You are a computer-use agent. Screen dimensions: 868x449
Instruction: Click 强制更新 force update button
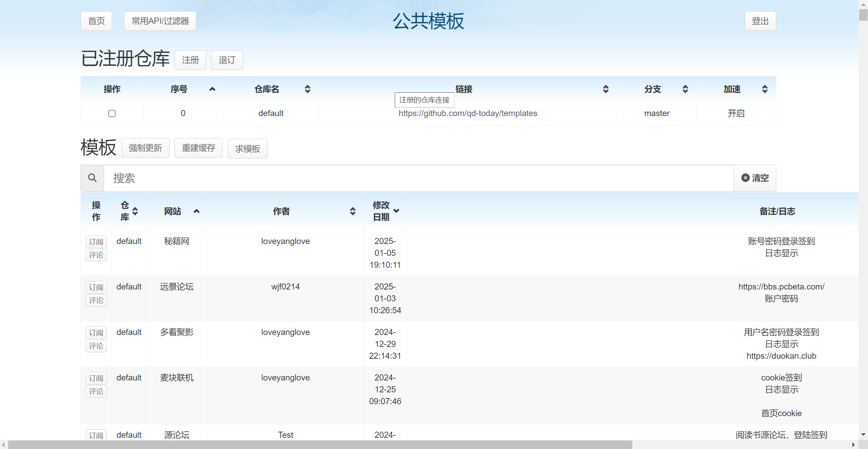145,148
